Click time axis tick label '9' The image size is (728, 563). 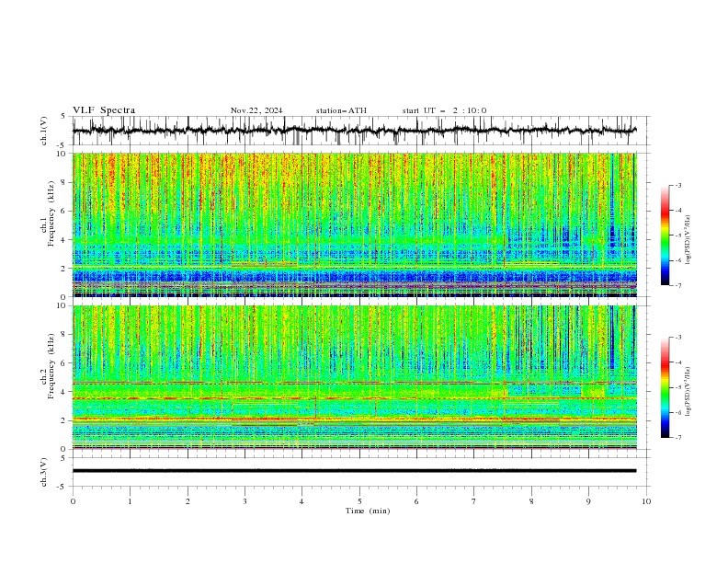point(588,501)
